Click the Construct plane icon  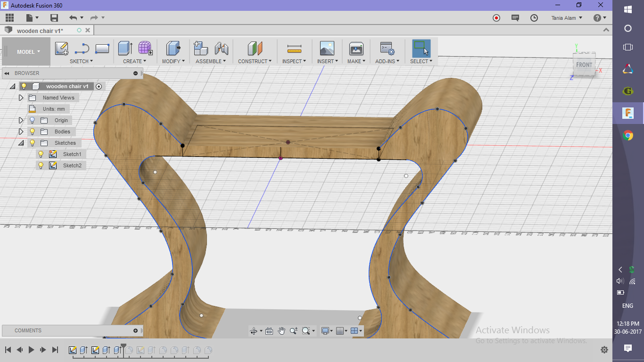[x=255, y=48]
